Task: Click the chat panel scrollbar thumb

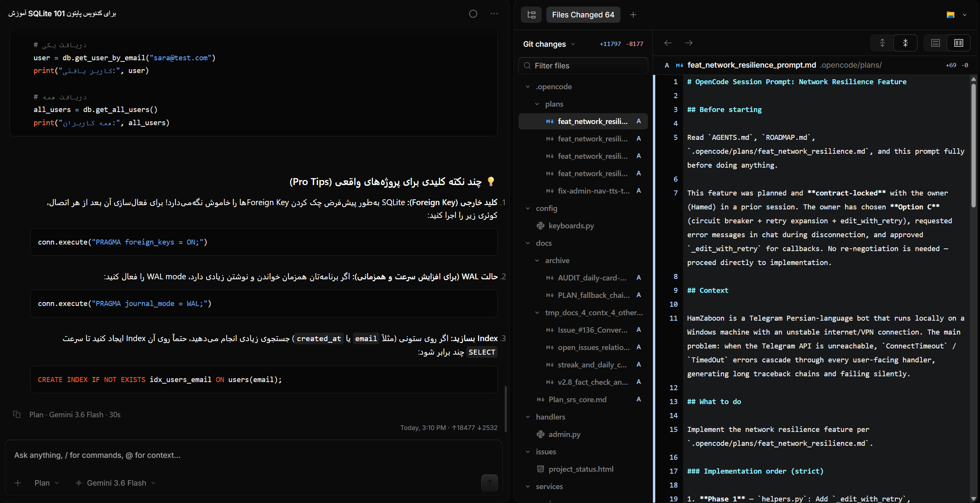Action: (x=505, y=409)
